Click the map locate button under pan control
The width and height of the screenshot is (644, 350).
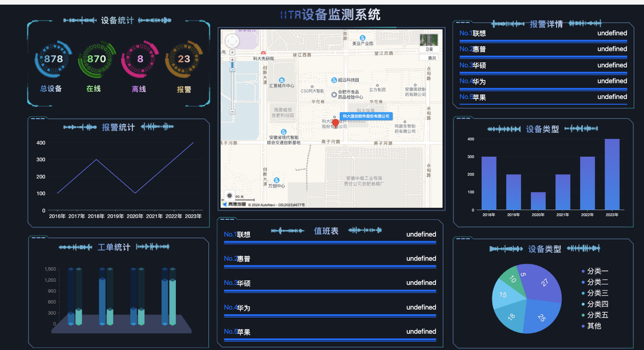click(232, 52)
